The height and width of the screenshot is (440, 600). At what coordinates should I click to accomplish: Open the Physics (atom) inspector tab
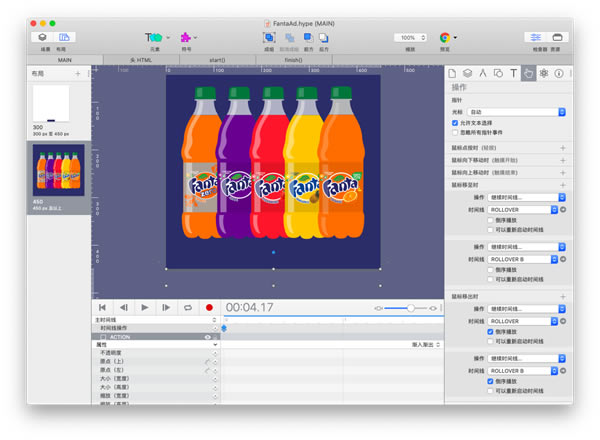coord(543,73)
